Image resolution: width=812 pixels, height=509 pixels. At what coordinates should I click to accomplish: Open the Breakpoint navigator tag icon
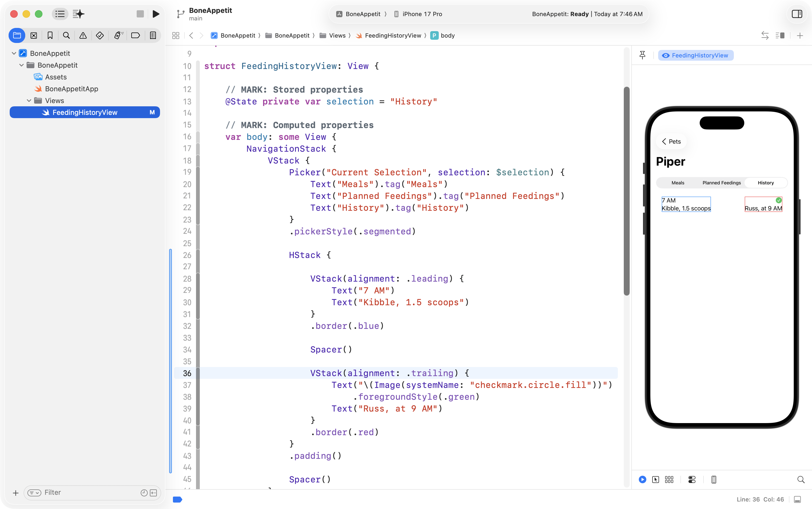135,35
